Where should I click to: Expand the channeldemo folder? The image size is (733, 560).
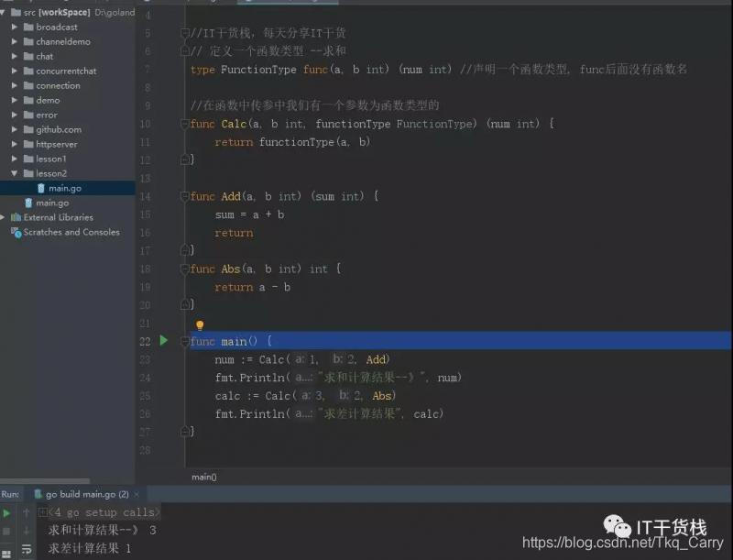15,41
